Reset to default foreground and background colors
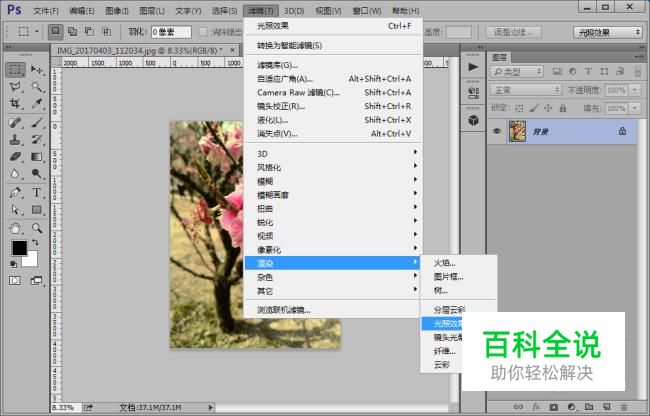650x416 pixels. (13, 264)
